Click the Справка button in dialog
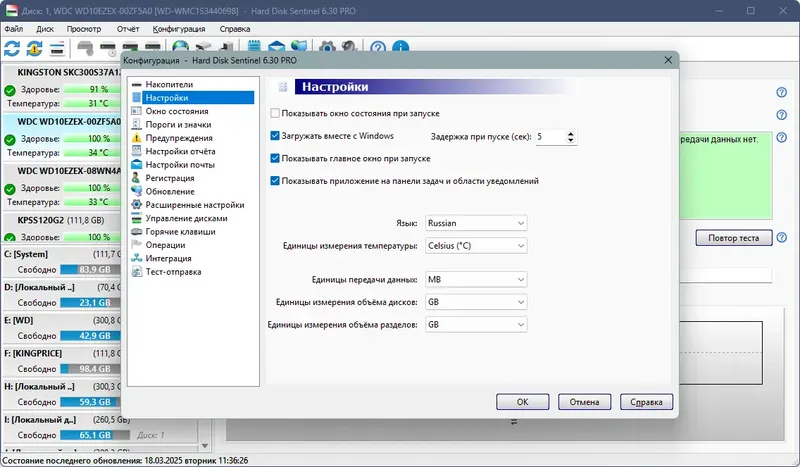 pyautogui.click(x=646, y=402)
